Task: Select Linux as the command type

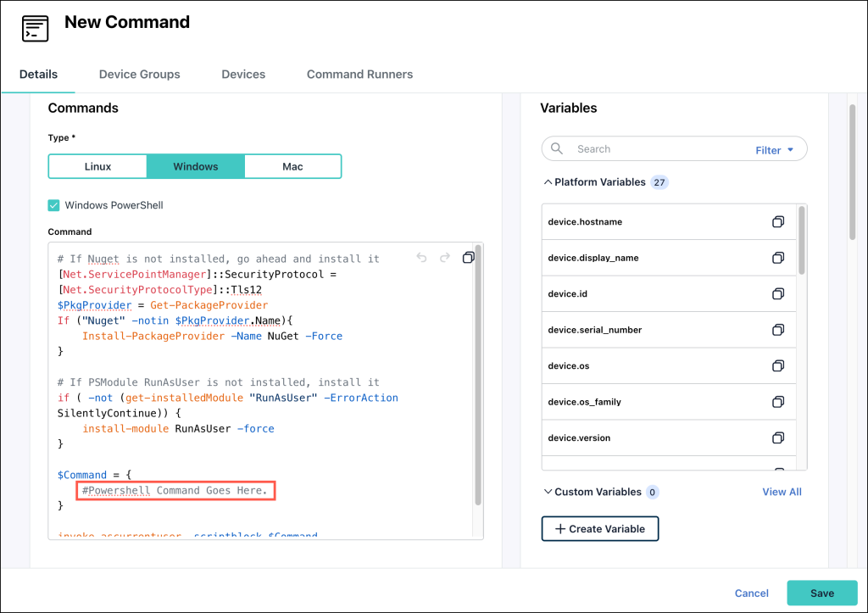Action: click(x=97, y=166)
